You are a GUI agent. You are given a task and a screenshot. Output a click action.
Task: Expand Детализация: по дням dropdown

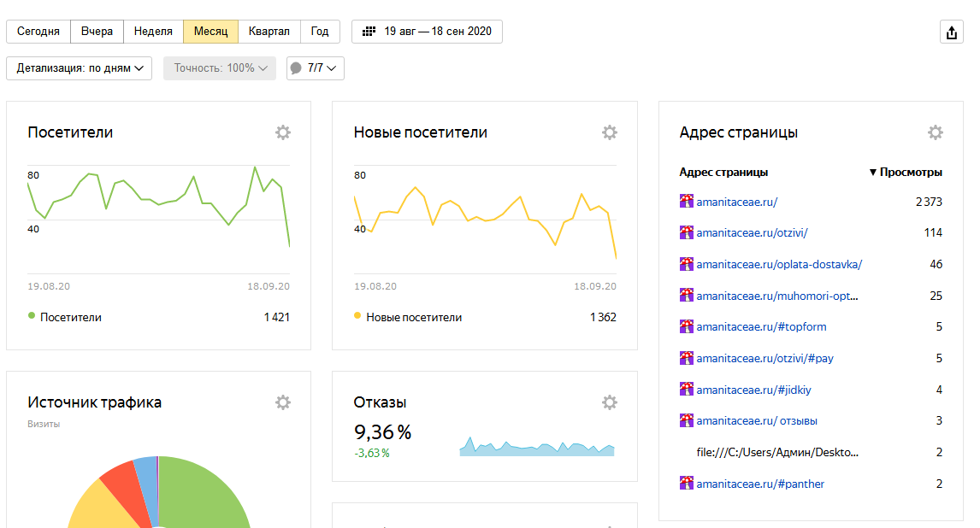click(80, 68)
